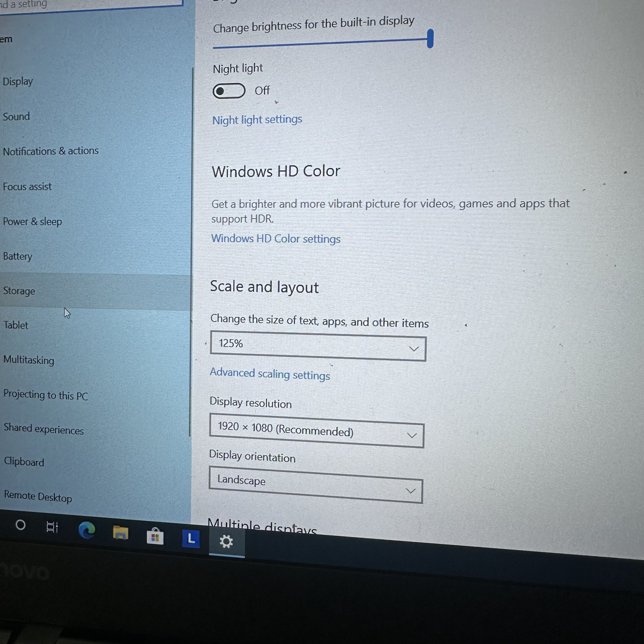Open Notifications & actions settings
The height and width of the screenshot is (644, 644).
51,151
